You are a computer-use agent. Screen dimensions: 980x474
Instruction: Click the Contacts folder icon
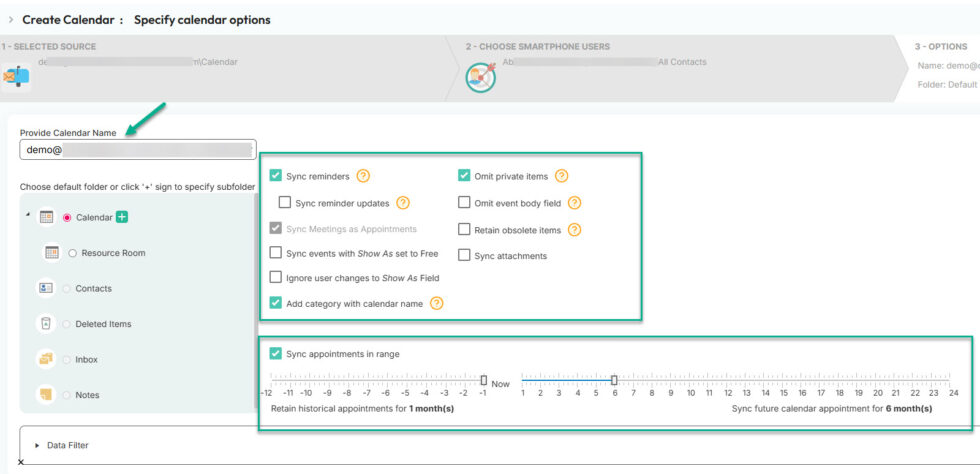(46, 288)
